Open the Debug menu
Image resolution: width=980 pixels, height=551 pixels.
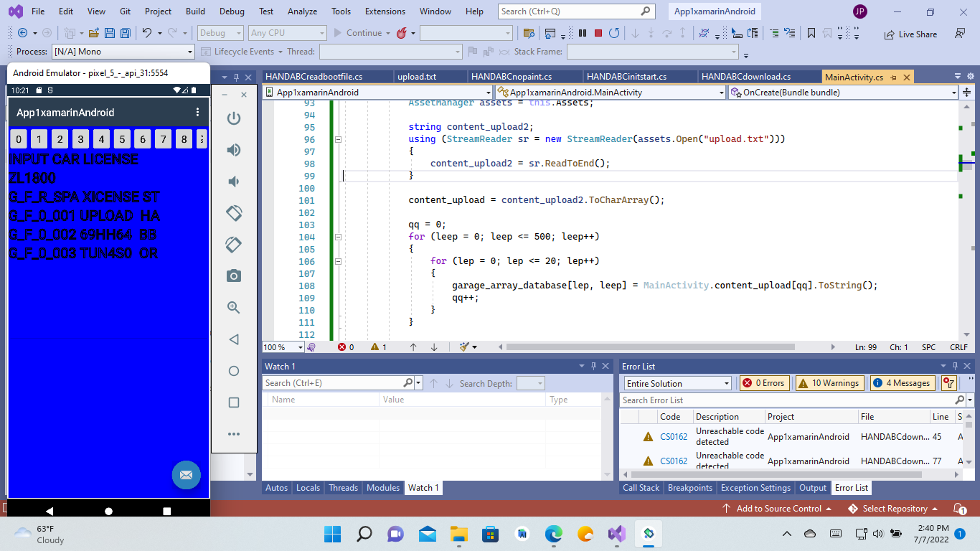click(x=231, y=11)
